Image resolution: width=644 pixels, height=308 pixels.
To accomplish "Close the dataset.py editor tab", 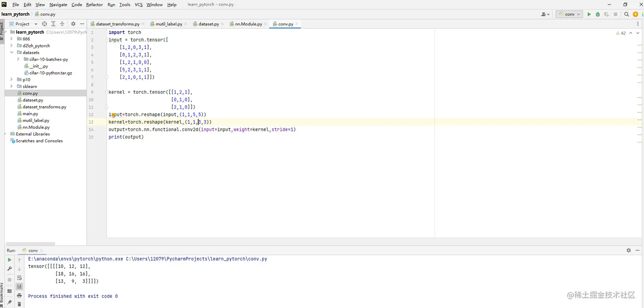I will pyautogui.click(x=222, y=24).
